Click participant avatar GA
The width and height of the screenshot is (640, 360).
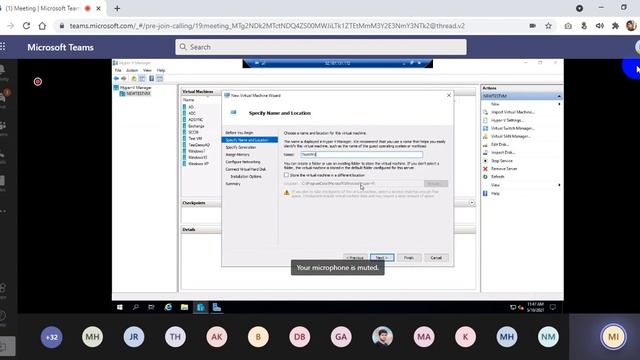tap(341, 337)
